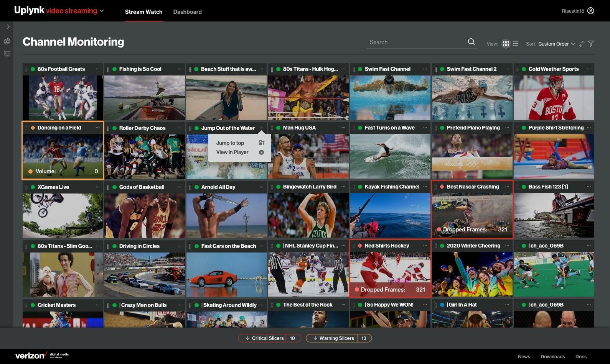Jump to Warning Slicers

click(339, 338)
